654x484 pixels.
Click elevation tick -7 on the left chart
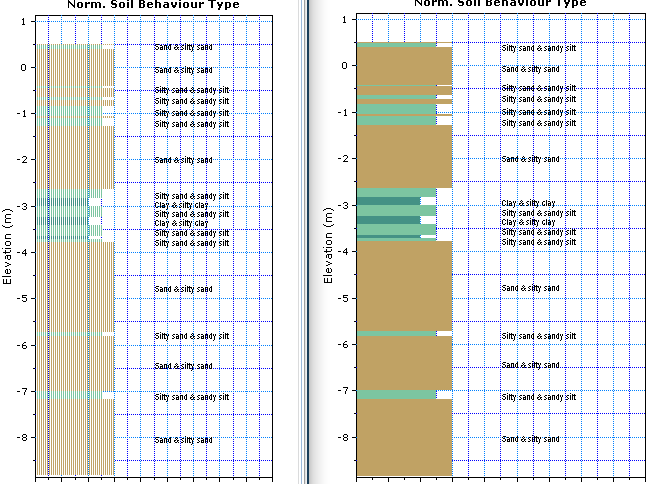tap(22, 391)
